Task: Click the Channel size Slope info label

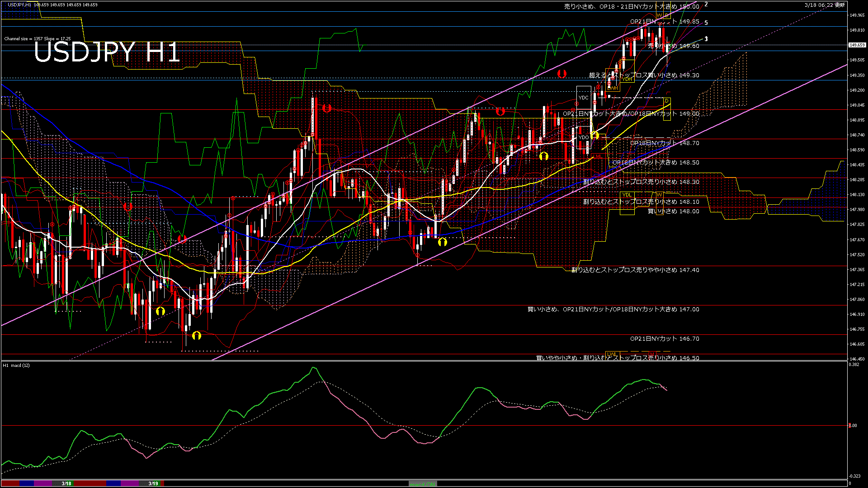Action: pos(38,39)
